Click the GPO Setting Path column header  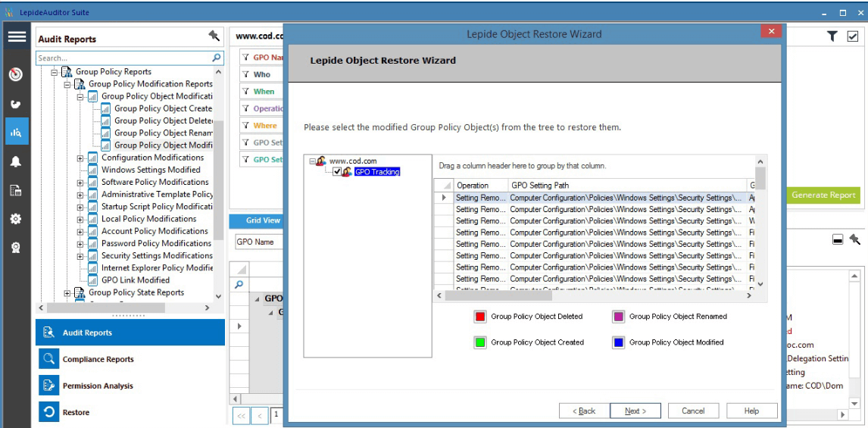point(628,185)
